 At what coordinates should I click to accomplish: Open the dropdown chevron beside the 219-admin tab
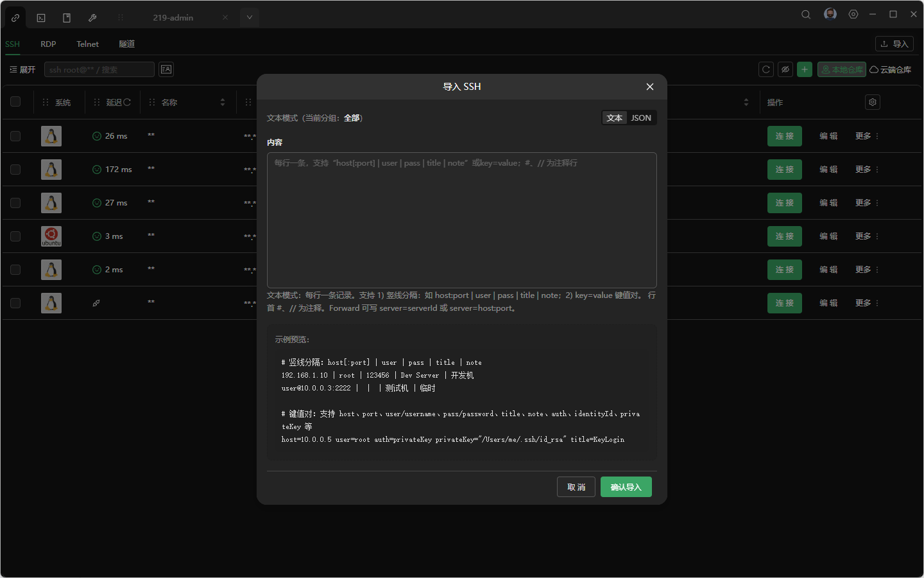coord(249,17)
